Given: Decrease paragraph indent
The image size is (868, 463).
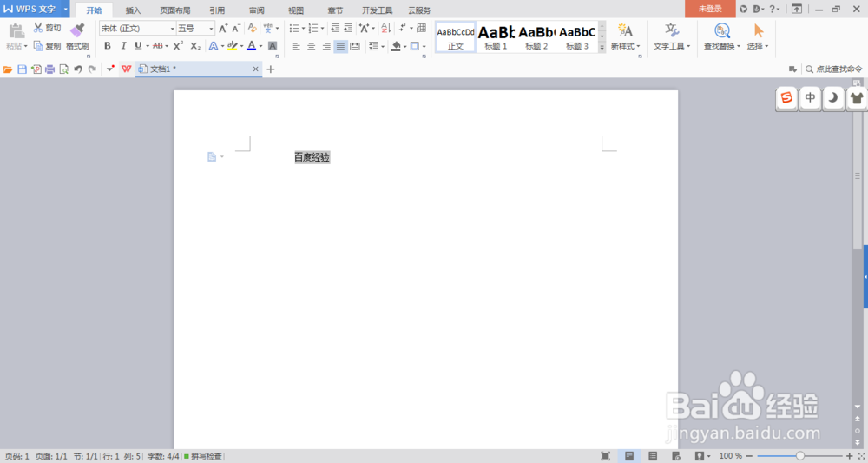Looking at the screenshot, I should click(335, 28).
